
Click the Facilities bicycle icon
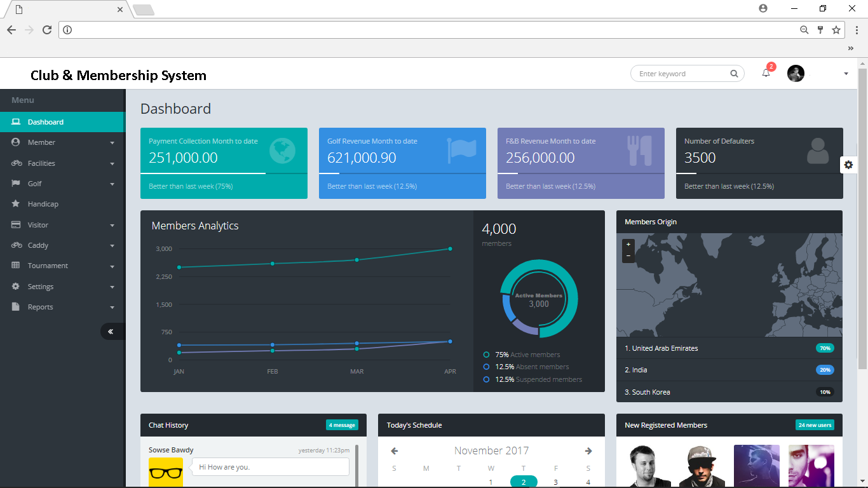click(x=17, y=163)
